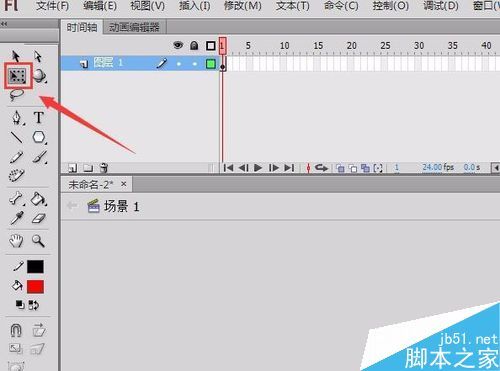Select the Text tool
Image resolution: width=500 pixels, height=371 pixels.
click(x=39, y=118)
